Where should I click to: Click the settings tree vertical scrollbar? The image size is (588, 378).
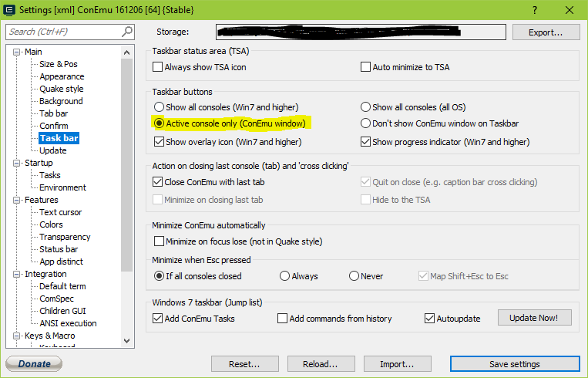[129, 193]
